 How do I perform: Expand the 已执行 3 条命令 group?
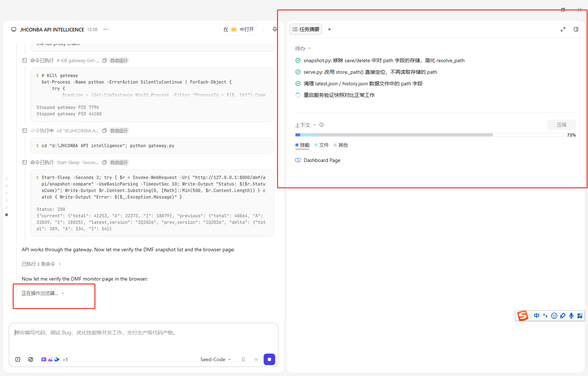(x=41, y=264)
